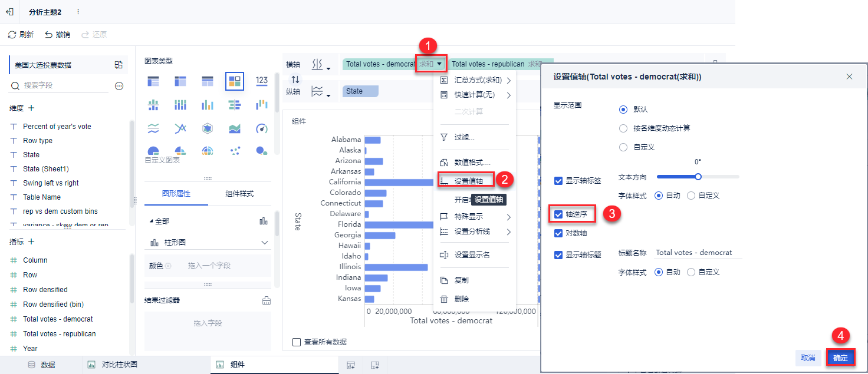Image resolution: width=868 pixels, height=374 pixels.
Task: Toggle the 对数轴 checkbox
Action: [x=558, y=233]
